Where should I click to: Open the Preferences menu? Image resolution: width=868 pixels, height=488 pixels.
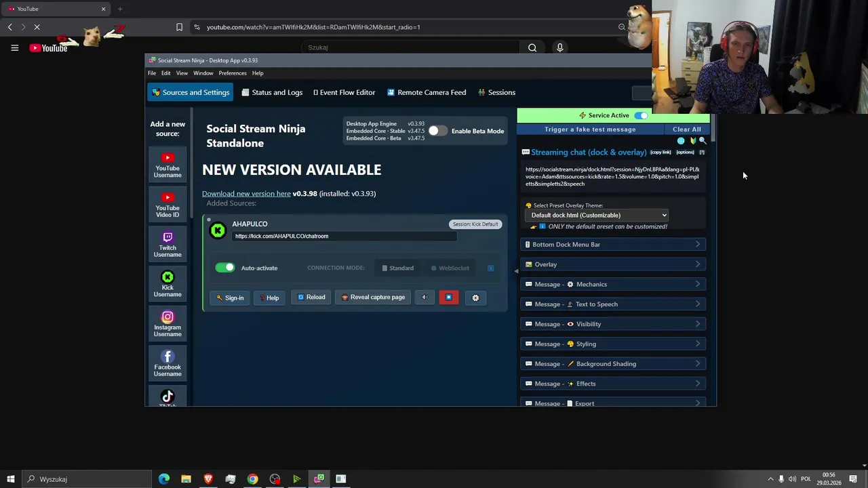(x=233, y=73)
